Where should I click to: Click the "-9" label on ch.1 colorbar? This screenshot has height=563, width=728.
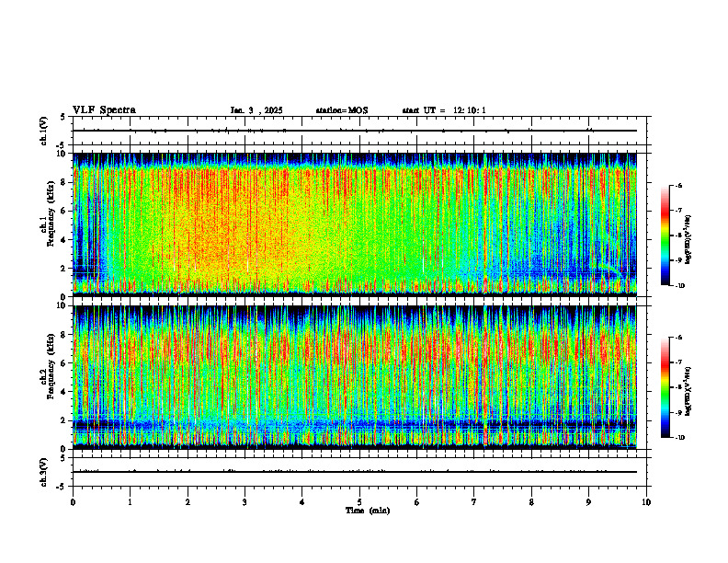pyautogui.click(x=678, y=260)
